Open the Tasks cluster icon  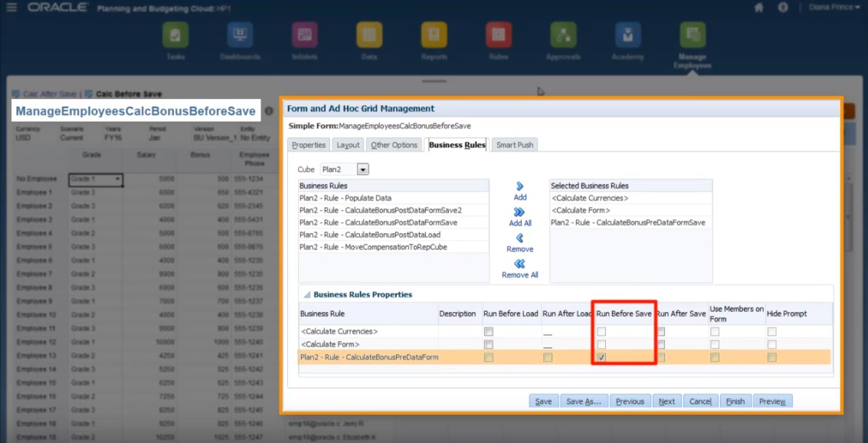pos(175,35)
